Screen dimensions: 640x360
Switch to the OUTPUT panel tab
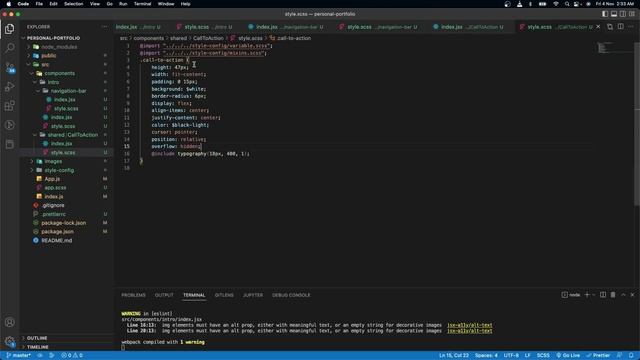pos(164,295)
